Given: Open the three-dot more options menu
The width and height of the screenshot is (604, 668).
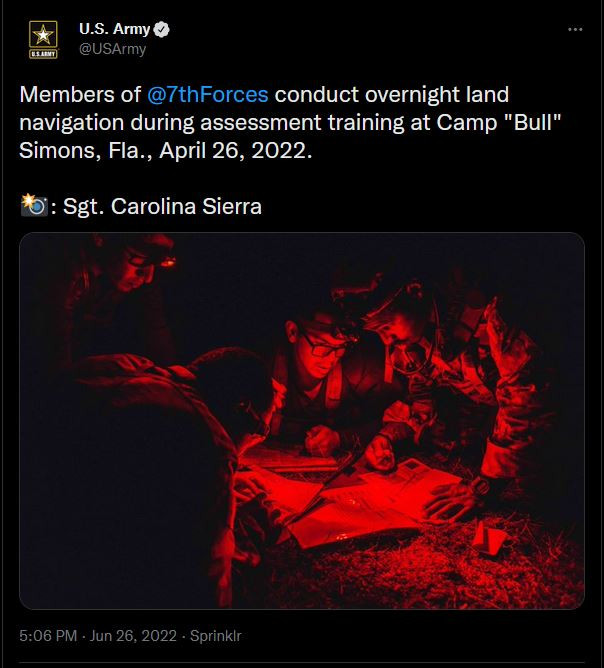Looking at the screenshot, I should (x=575, y=30).
